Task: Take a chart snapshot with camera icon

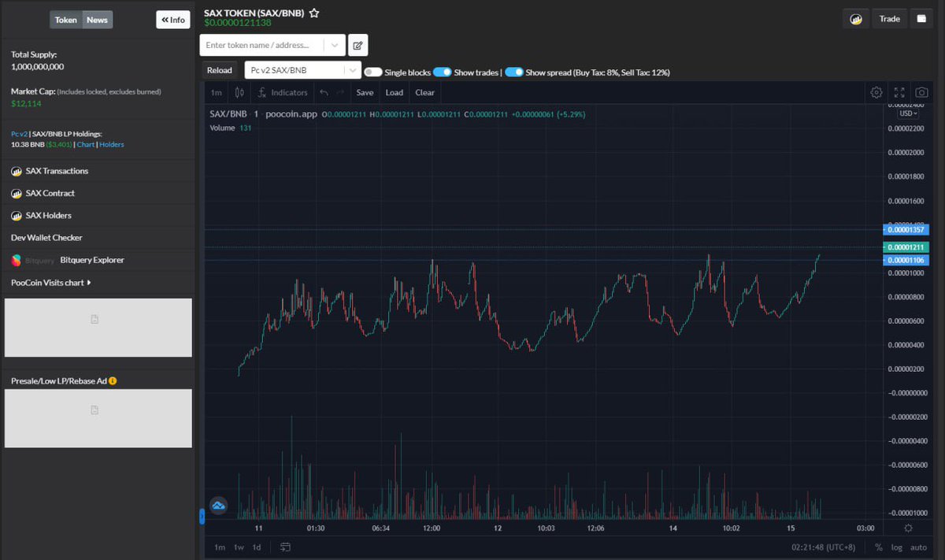Action: tap(921, 92)
